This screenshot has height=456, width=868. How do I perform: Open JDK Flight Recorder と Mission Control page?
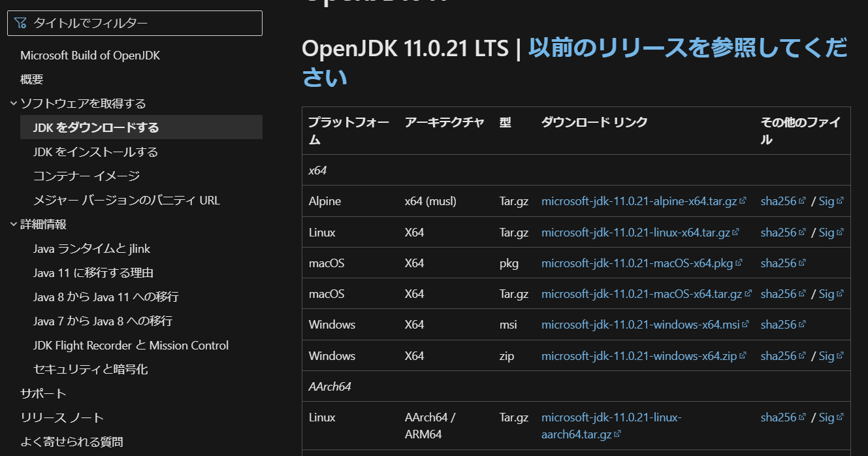131,345
